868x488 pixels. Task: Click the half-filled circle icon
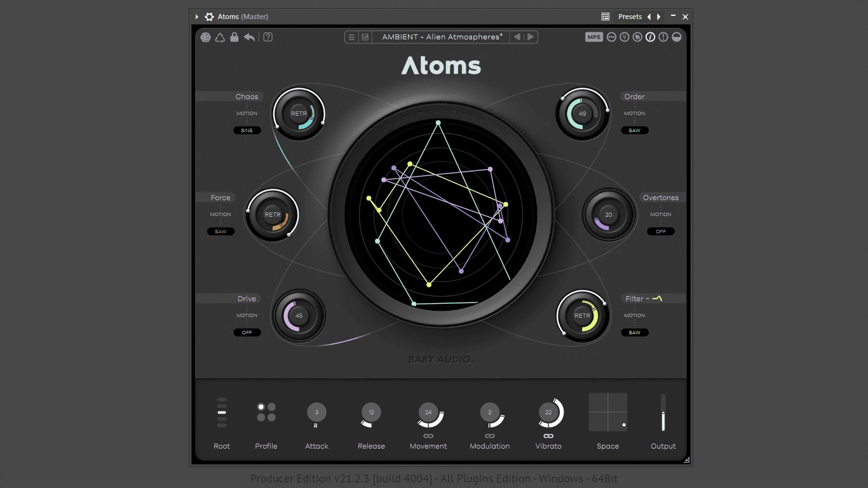pos(677,37)
